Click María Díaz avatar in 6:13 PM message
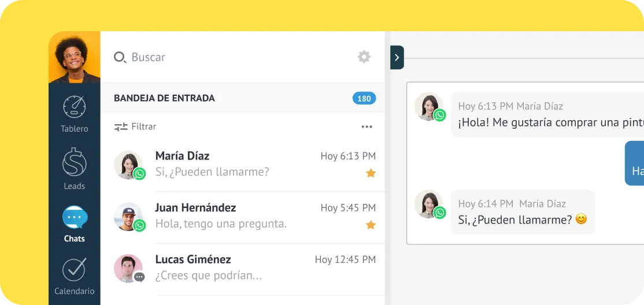The image size is (644, 305). [x=428, y=106]
